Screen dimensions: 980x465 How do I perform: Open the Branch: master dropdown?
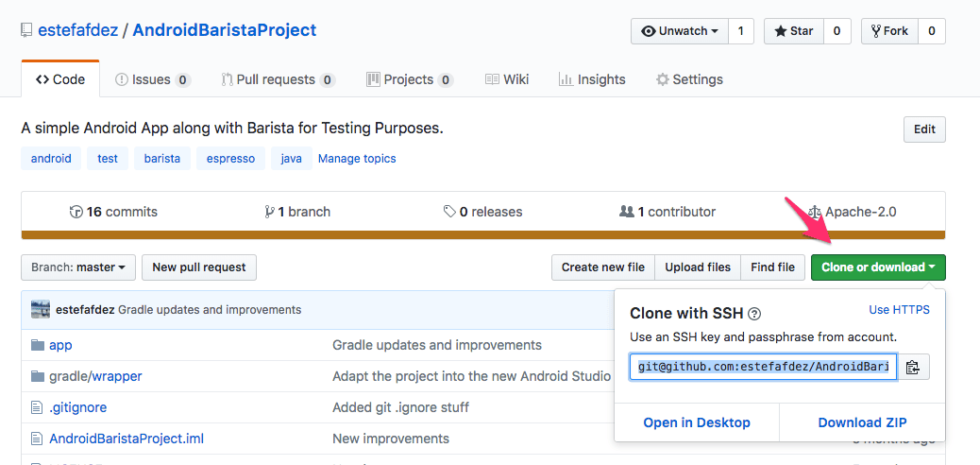point(78,267)
